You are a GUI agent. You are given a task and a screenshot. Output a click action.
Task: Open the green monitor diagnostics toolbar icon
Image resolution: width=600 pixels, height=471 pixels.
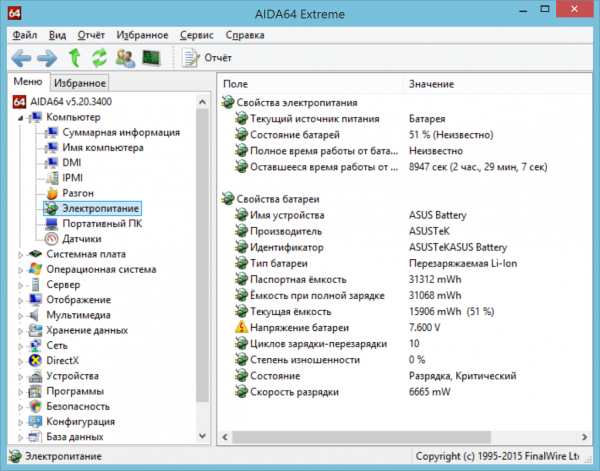point(152,58)
